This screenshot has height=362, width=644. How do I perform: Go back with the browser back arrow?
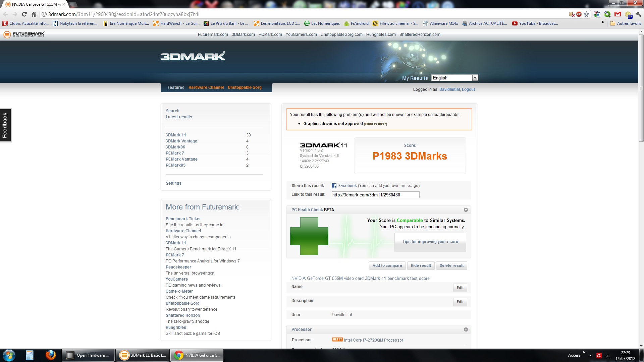click(5, 14)
